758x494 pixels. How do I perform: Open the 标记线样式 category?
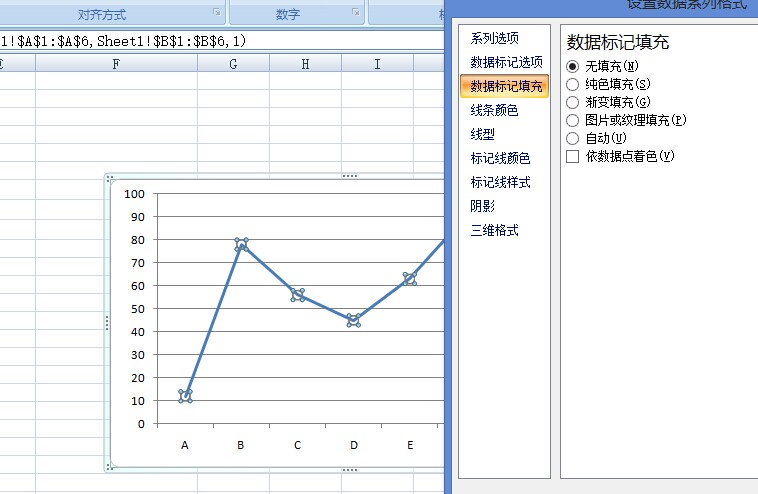[500, 182]
